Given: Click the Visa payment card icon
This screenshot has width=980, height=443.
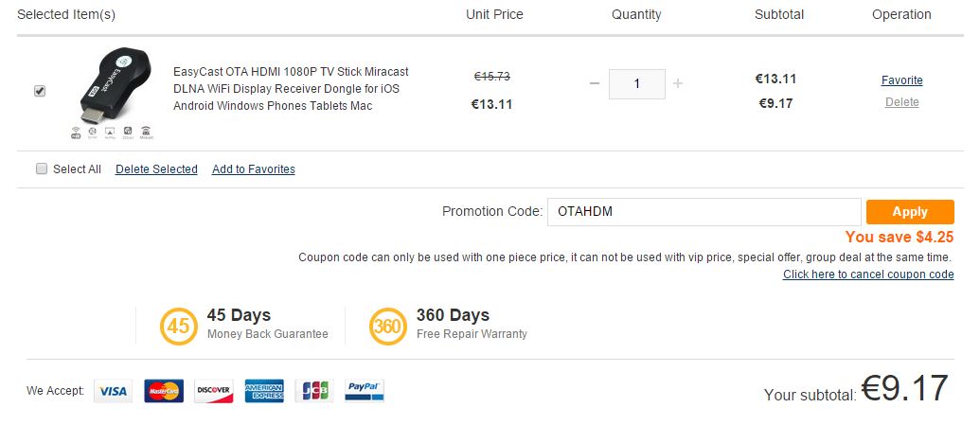Looking at the screenshot, I should tap(113, 391).
